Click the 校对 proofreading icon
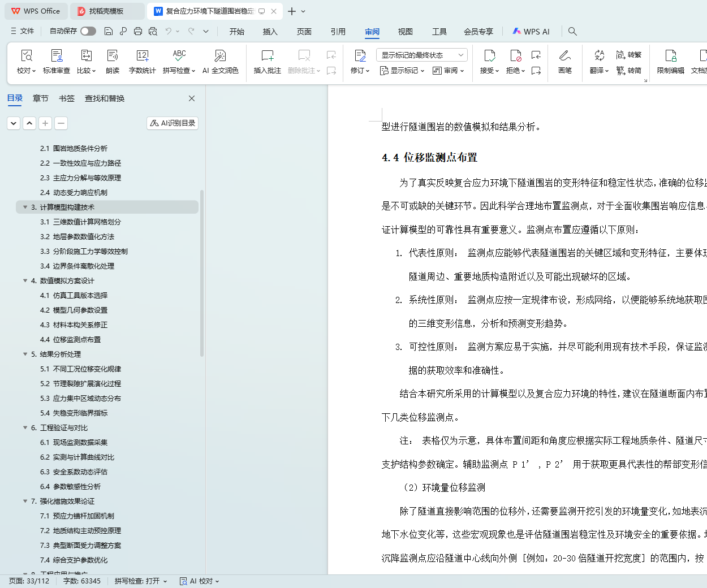 pyautogui.click(x=26, y=56)
